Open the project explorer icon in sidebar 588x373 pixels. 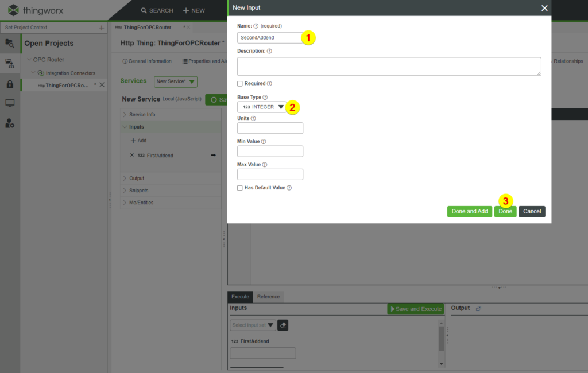pyautogui.click(x=10, y=63)
